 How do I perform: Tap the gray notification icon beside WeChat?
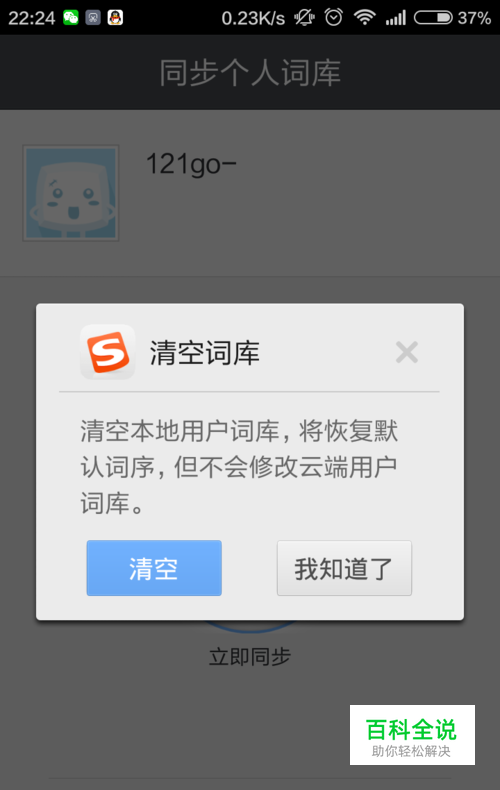pos(93,18)
